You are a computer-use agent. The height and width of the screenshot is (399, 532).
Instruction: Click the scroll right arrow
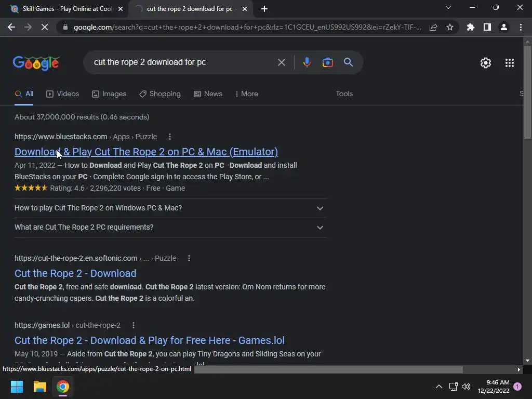click(x=519, y=369)
